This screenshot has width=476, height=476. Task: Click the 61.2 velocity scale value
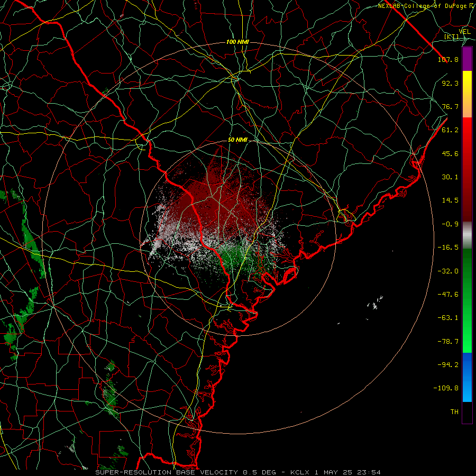click(x=450, y=130)
